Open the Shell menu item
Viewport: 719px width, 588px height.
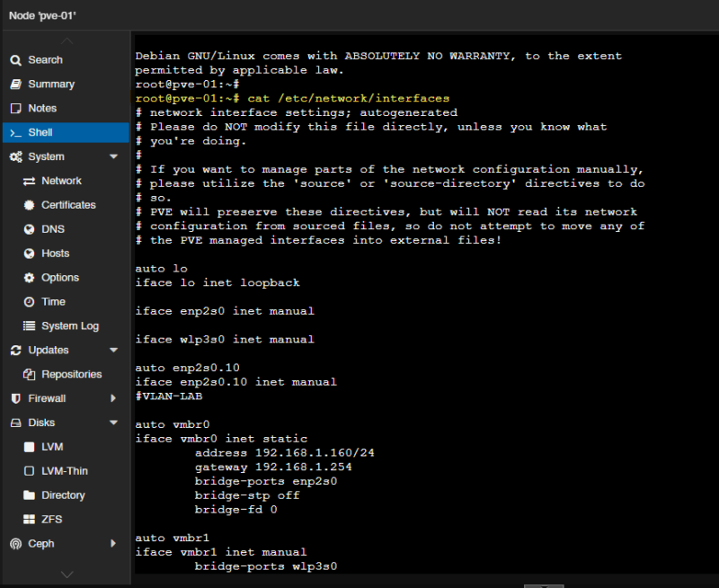click(x=40, y=133)
